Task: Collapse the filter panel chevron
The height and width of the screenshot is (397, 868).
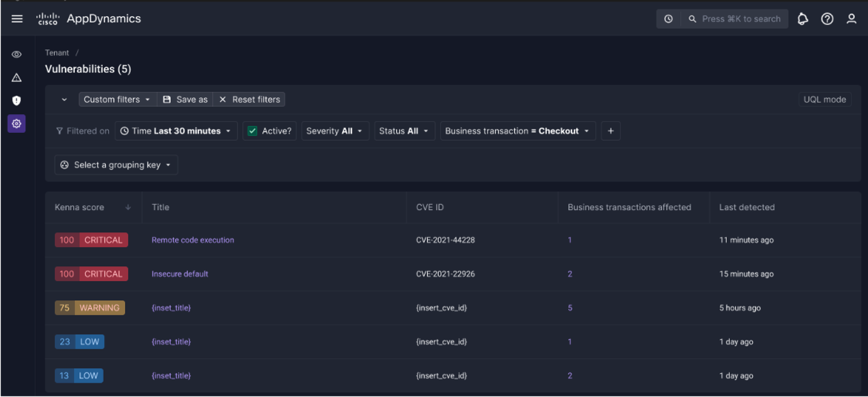Action: (64, 99)
